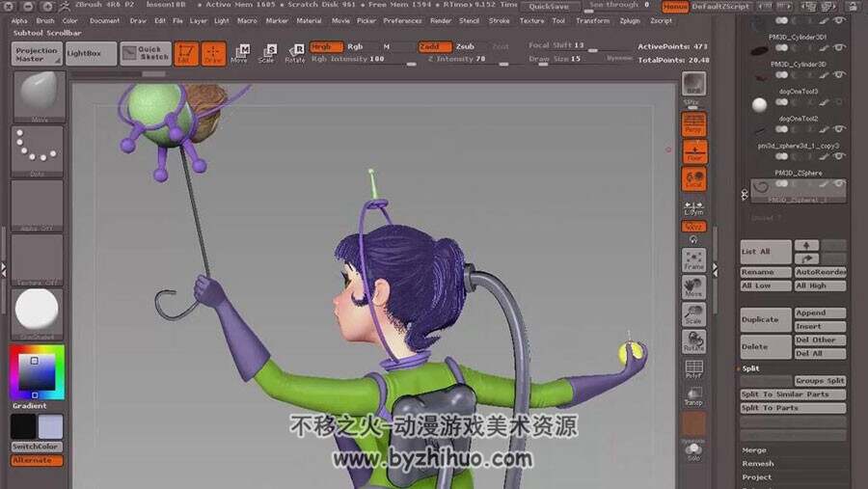Activate Draw mode button
This screenshot has height=489, width=868.
213,54
